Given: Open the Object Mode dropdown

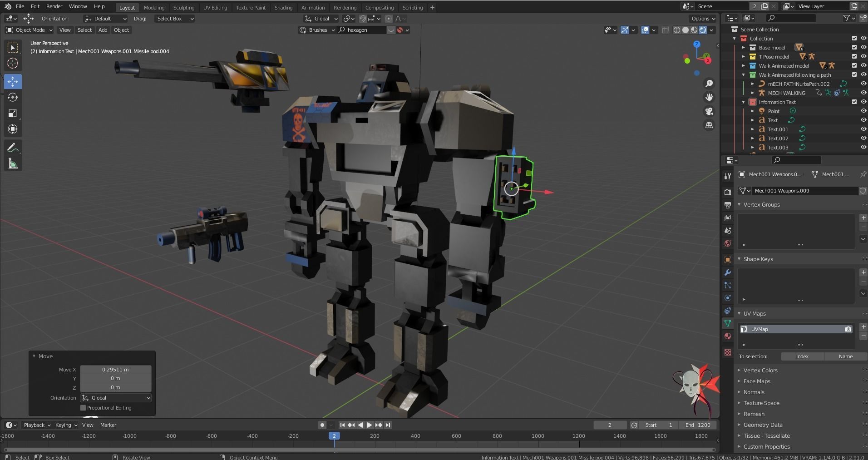Looking at the screenshot, I should (29, 30).
